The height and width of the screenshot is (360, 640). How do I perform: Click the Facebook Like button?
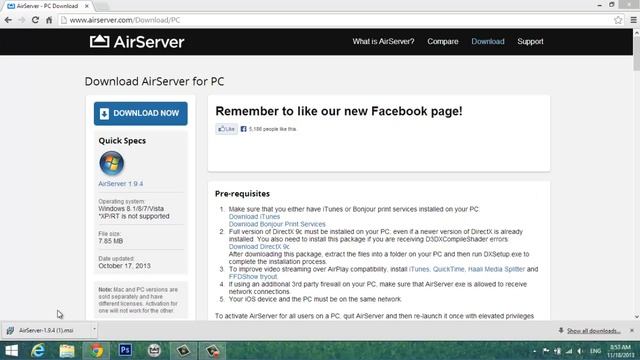coord(227,129)
